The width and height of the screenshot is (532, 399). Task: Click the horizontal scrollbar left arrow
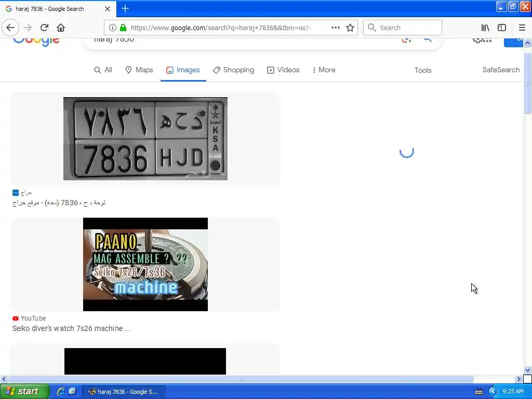point(4,379)
